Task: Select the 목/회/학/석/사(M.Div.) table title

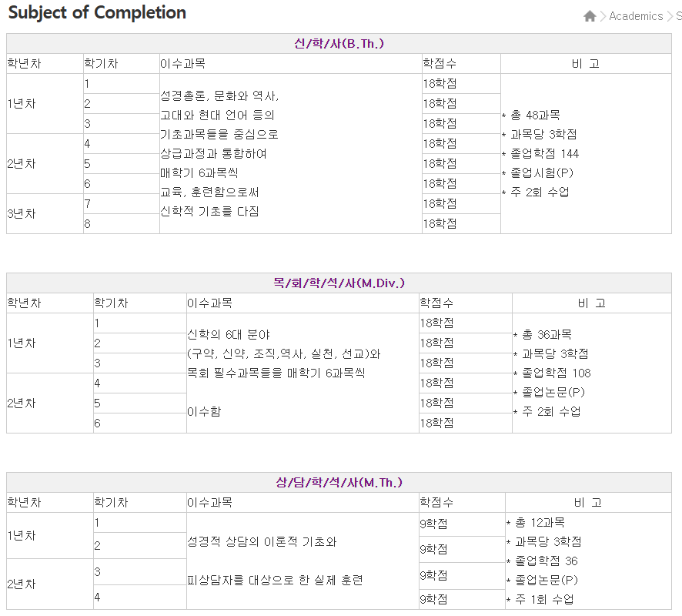Action: (339, 283)
